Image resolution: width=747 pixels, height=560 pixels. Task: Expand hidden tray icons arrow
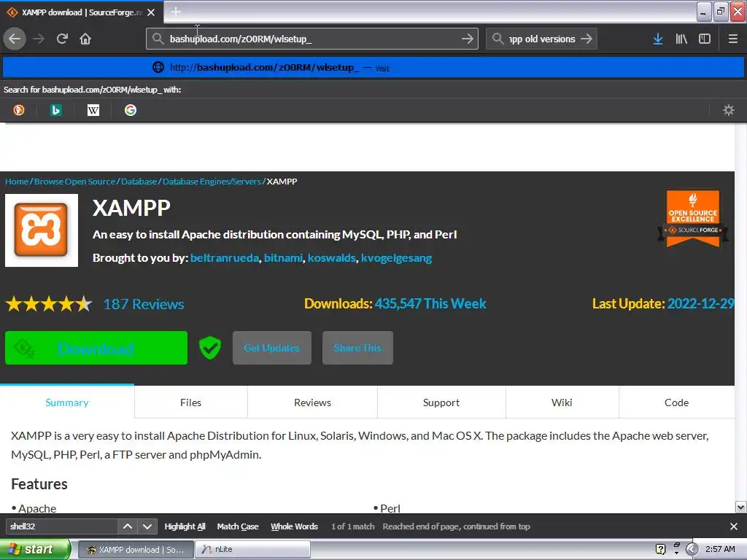pyautogui.click(x=692, y=549)
